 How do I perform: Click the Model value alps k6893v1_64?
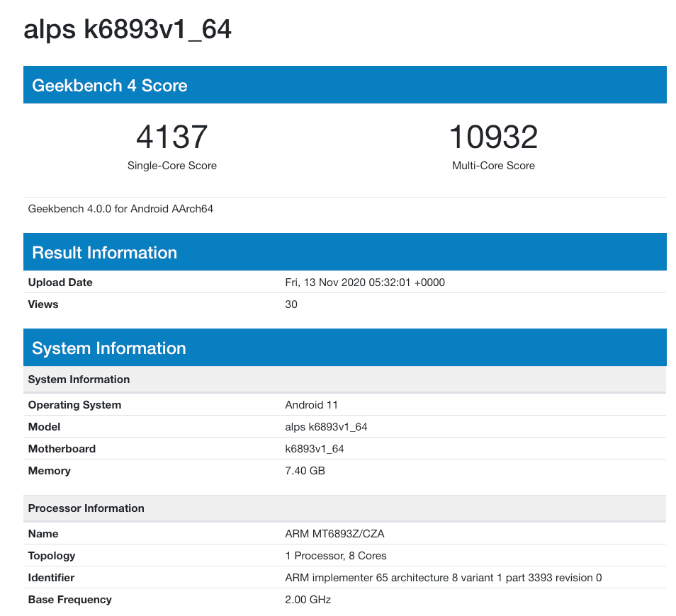(326, 427)
